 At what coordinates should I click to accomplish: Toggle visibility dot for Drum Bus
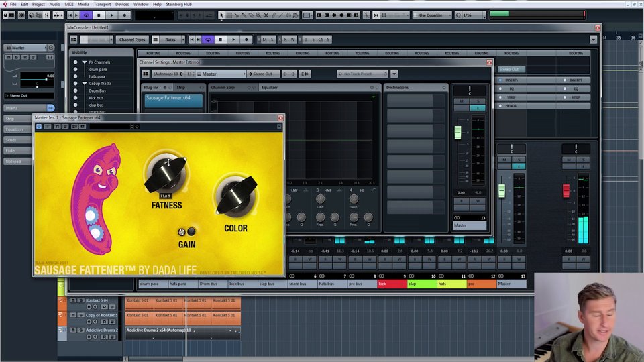(75, 90)
